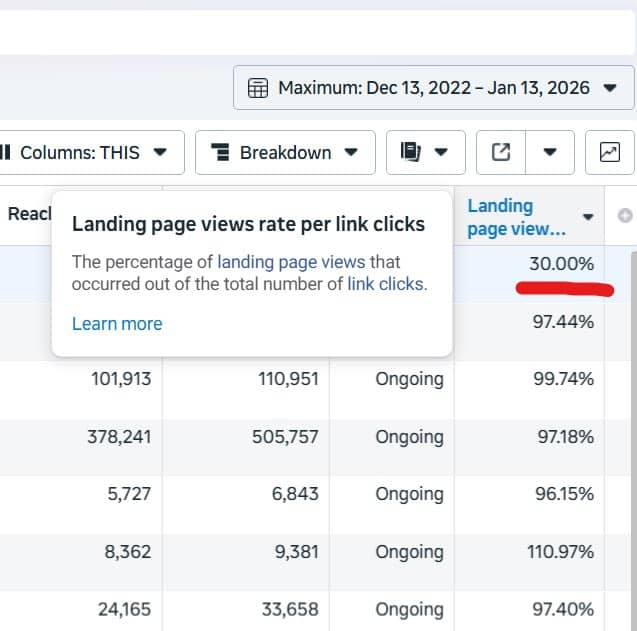
Task: Click the Learn more link
Action: 117,323
